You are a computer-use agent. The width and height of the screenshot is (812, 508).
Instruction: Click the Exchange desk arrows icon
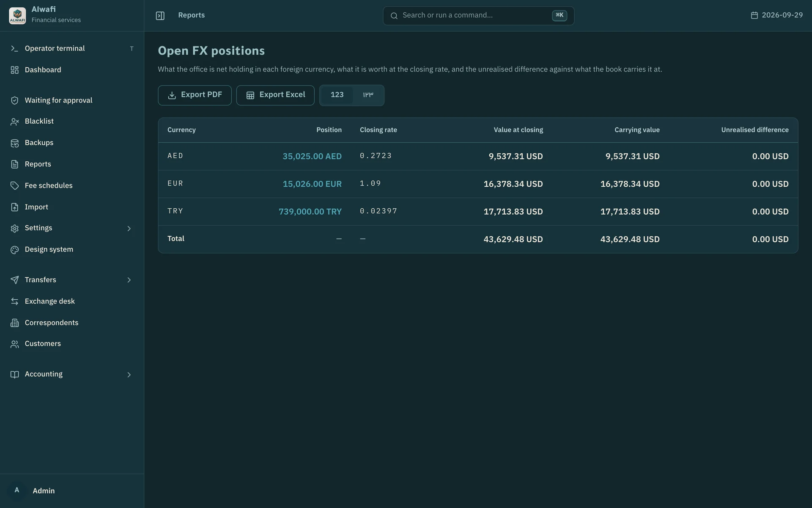coord(14,301)
